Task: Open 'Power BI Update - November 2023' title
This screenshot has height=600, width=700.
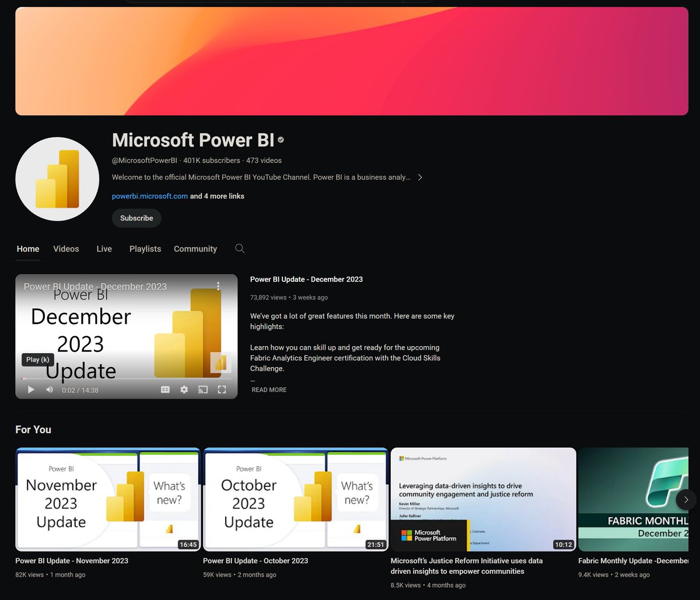Action: (x=72, y=561)
